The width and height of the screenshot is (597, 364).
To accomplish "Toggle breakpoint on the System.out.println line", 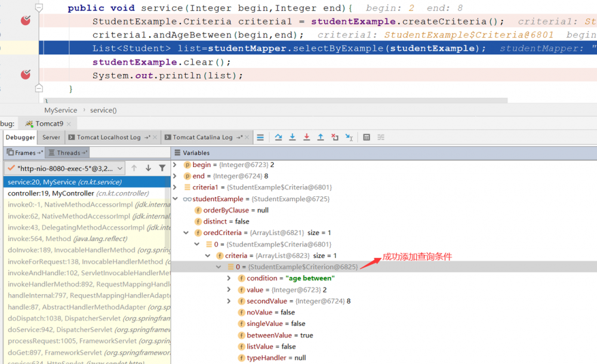I will click(x=25, y=75).
